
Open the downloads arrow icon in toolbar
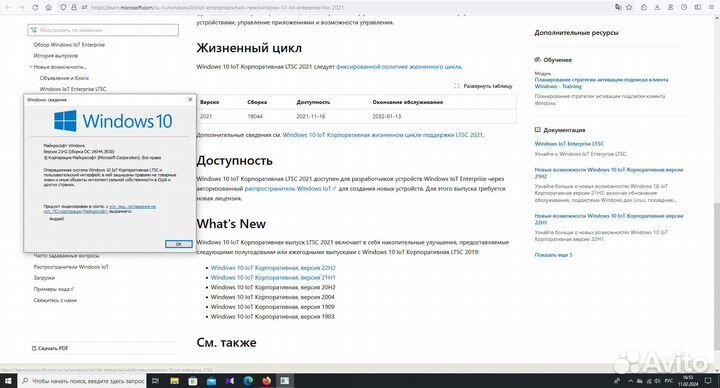657,7
